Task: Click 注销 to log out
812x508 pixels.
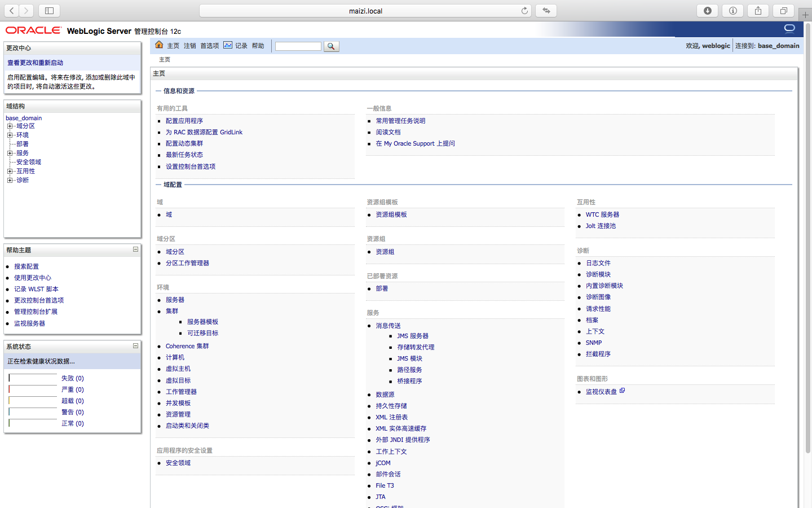Action: tap(190, 46)
